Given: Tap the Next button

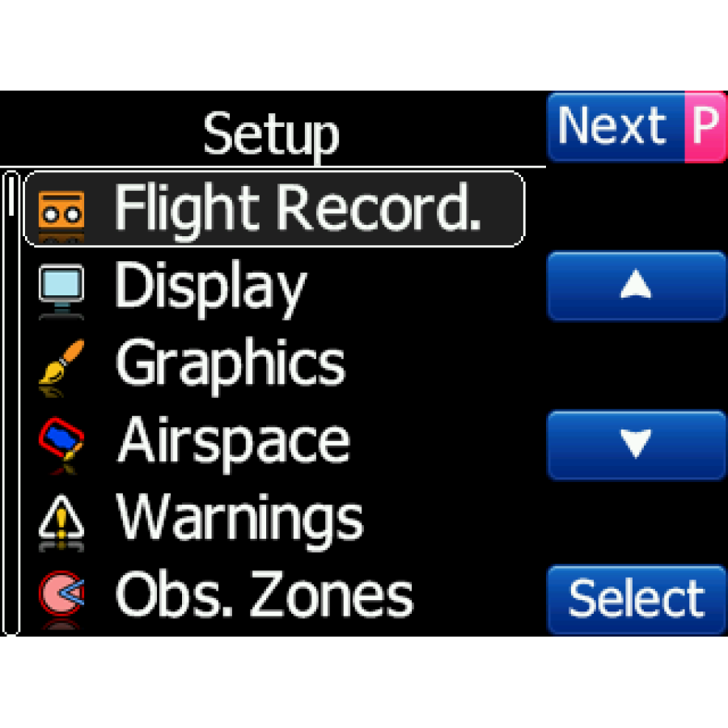Looking at the screenshot, I should coord(616,127).
